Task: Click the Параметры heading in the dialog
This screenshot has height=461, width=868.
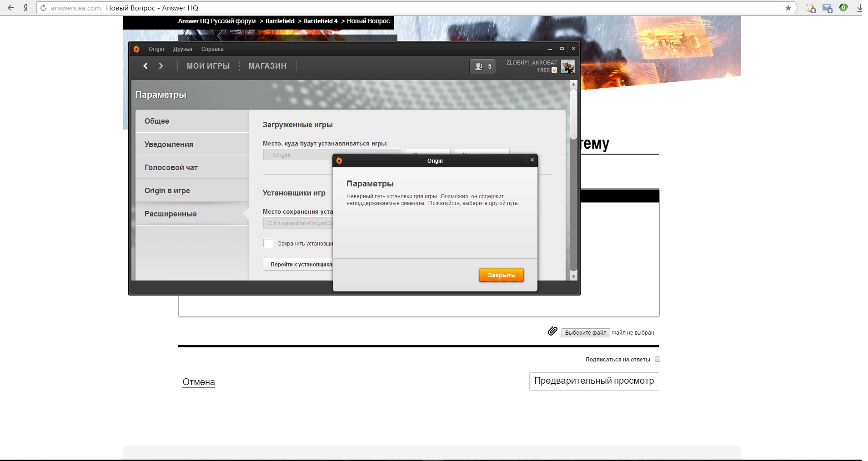Action: tap(370, 184)
